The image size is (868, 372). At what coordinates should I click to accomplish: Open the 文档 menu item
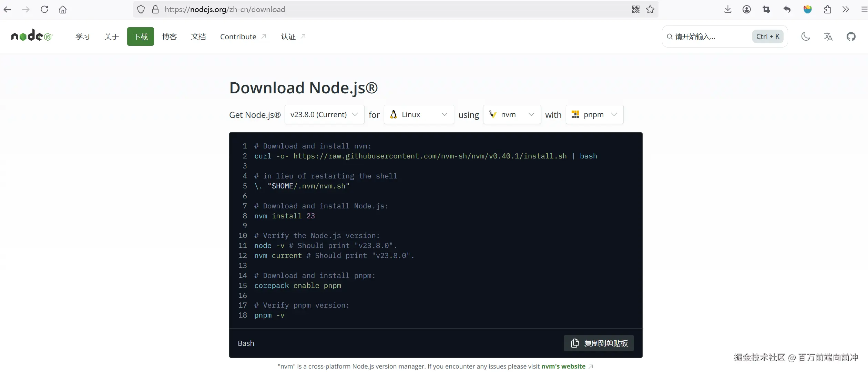pyautogui.click(x=198, y=37)
